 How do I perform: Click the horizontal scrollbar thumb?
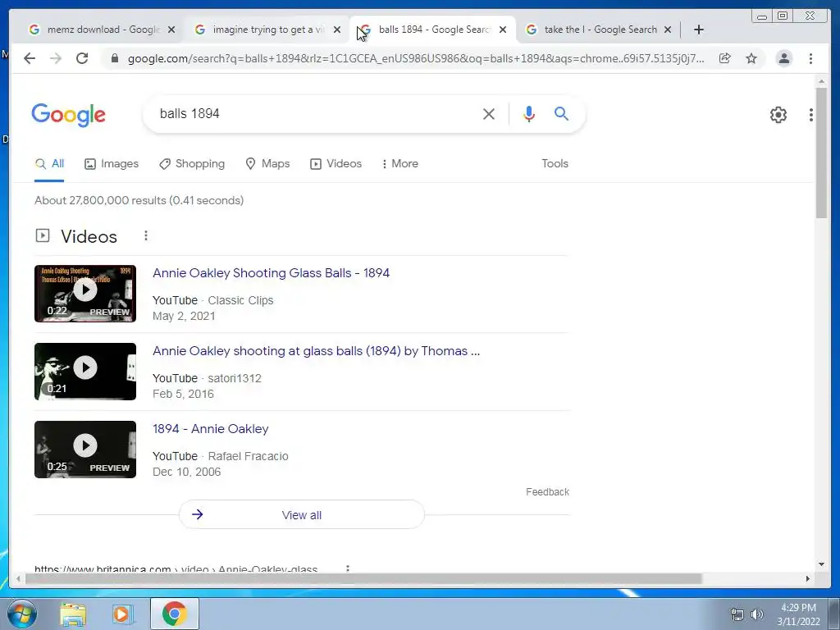point(363,578)
